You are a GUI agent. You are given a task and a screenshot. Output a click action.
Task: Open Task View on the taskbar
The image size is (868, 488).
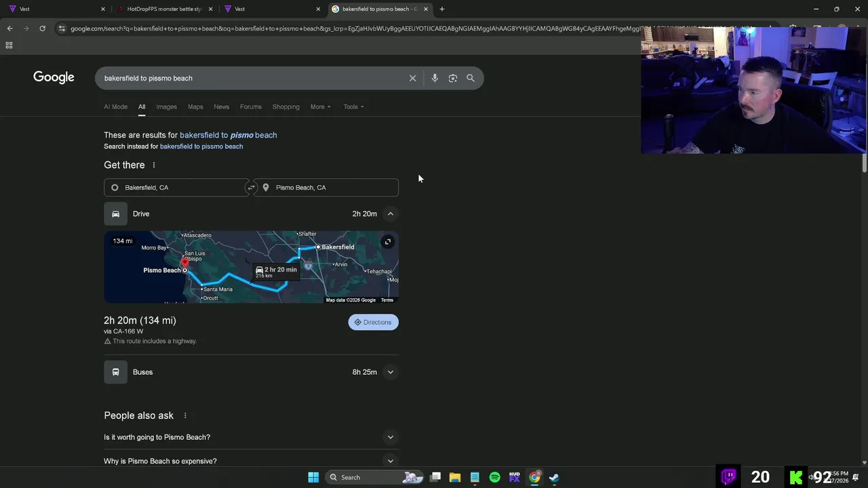click(x=435, y=477)
